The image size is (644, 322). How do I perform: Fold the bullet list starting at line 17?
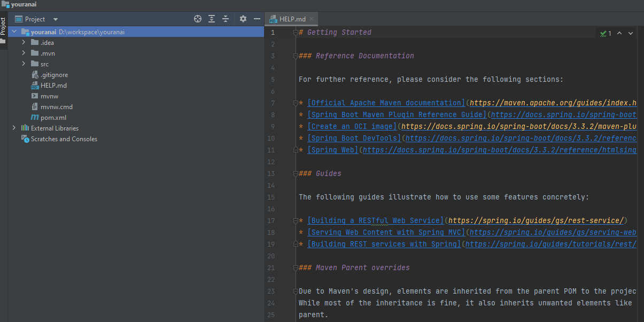tap(294, 221)
